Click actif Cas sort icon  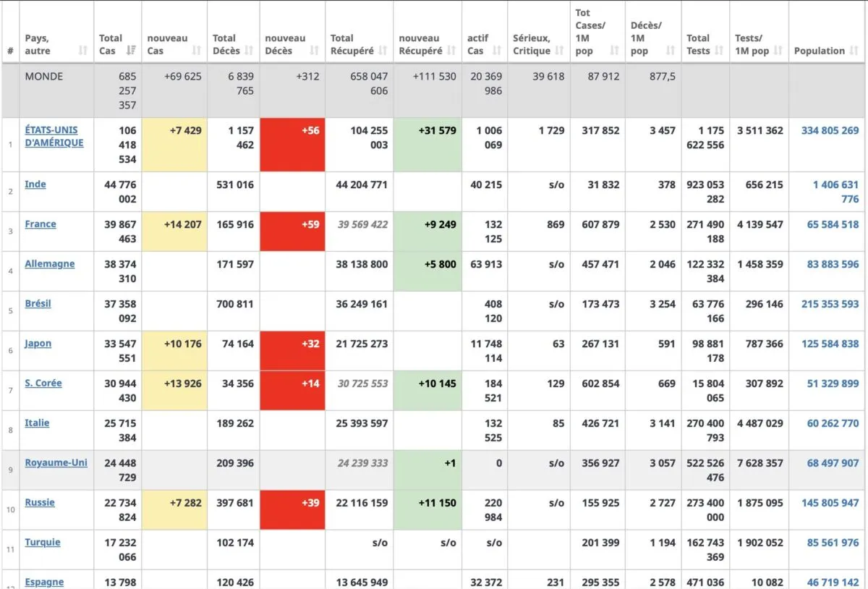pos(497,51)
